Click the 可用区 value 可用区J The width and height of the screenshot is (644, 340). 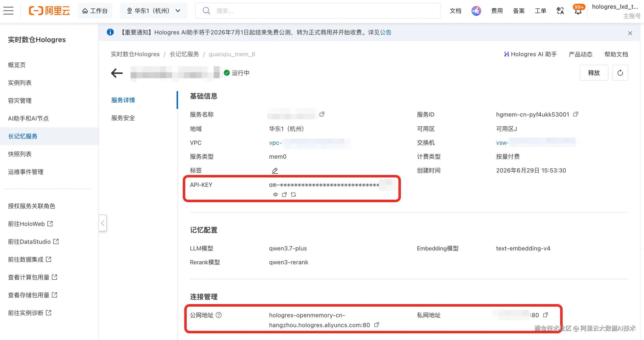506,129
